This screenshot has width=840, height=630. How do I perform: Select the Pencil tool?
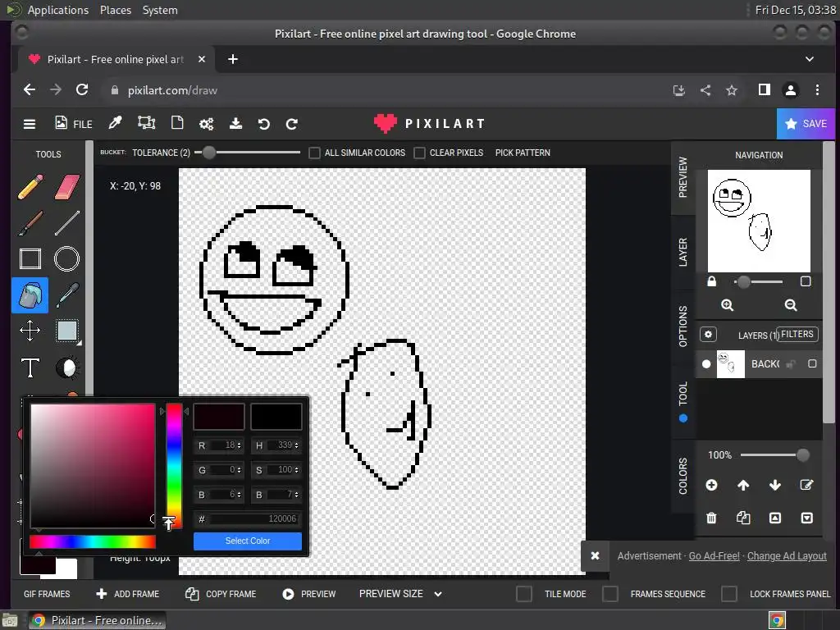30,187
